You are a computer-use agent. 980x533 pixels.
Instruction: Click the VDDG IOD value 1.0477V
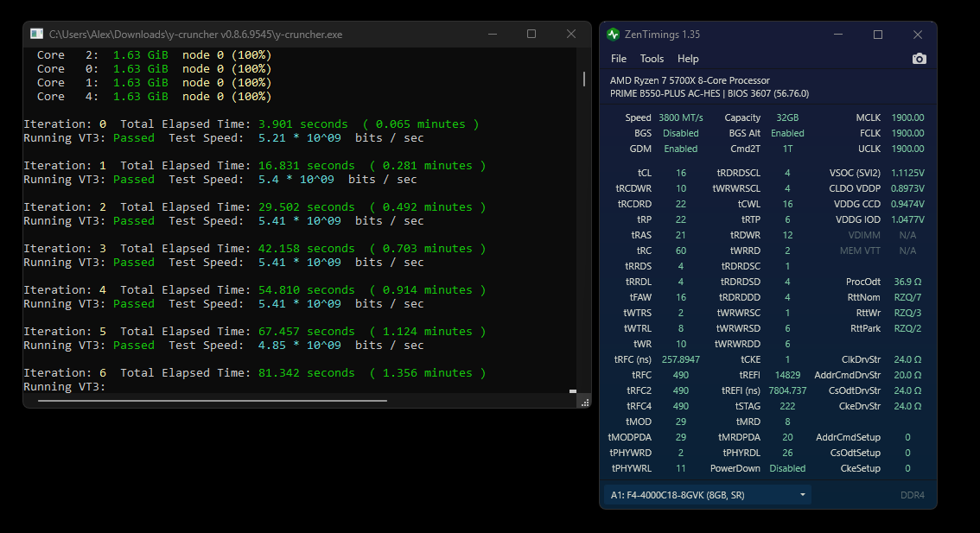point(907,220)
